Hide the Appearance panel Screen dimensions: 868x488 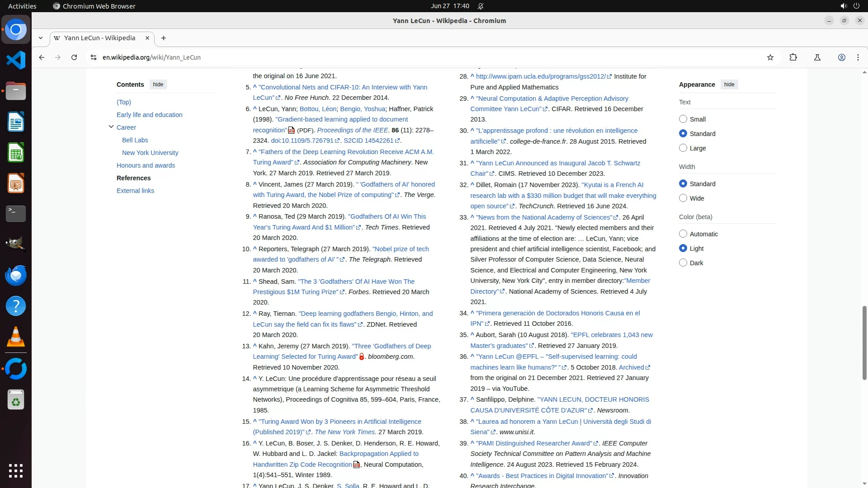tap(729, 84)
